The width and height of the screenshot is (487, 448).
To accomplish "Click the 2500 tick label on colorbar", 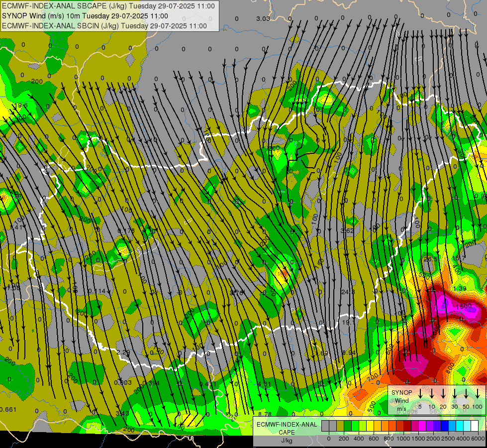I will coord(448,439).
